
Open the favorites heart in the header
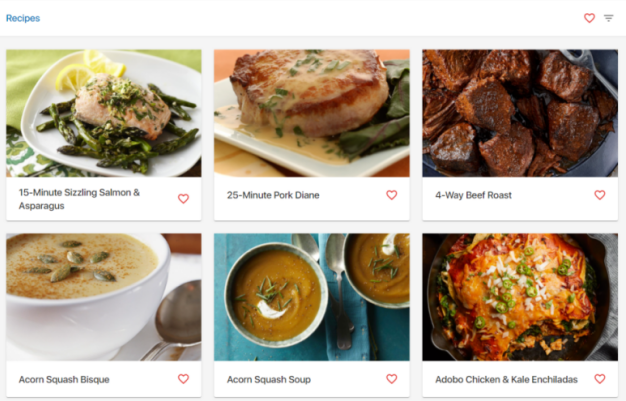point(589,18)
